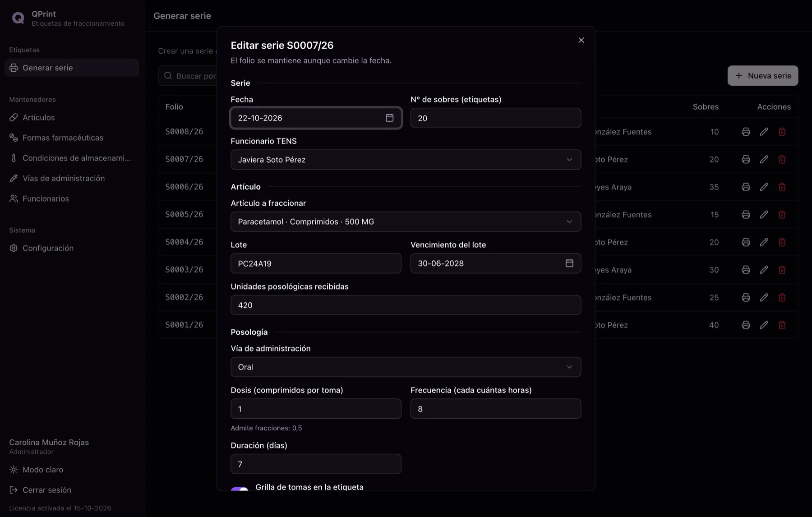Click the Frecuencia hours field
Image resolution: width=812 pixels, height=517 pixels.
(495, 409)
